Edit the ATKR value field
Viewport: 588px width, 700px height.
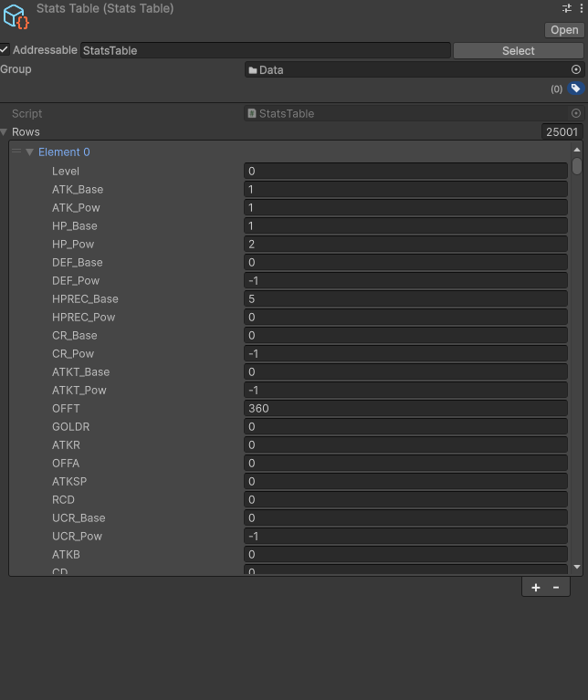[405, 445]
